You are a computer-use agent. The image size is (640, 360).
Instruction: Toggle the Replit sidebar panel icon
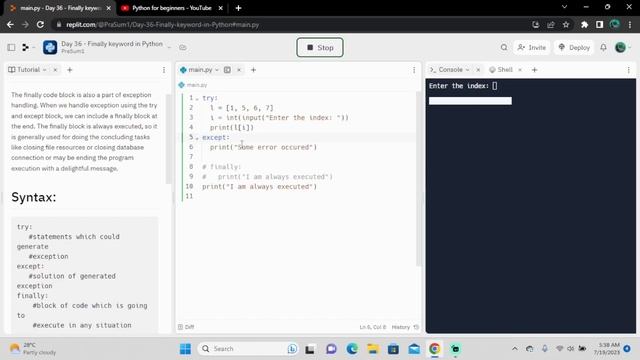pyautogui.click(x=11, y=47)
